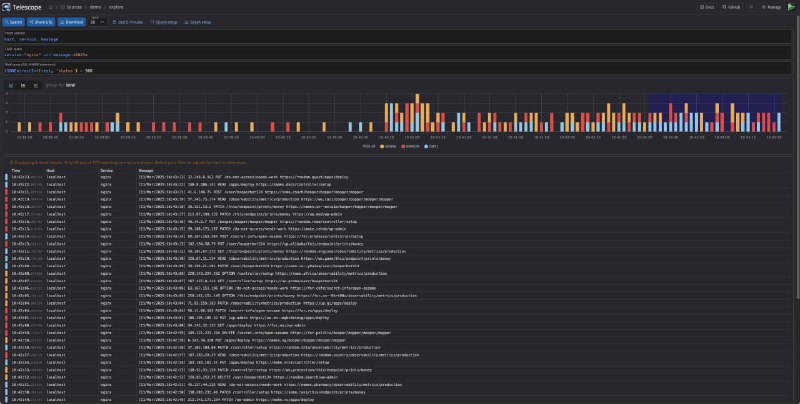
Task: Go to the demo breadcrumb
Action: [96, 6]
